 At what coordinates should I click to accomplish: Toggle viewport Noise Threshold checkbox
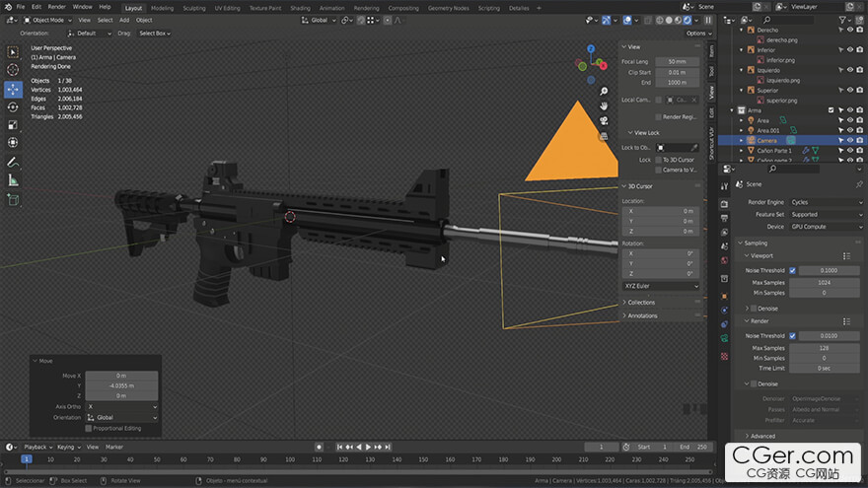point(793,270)
